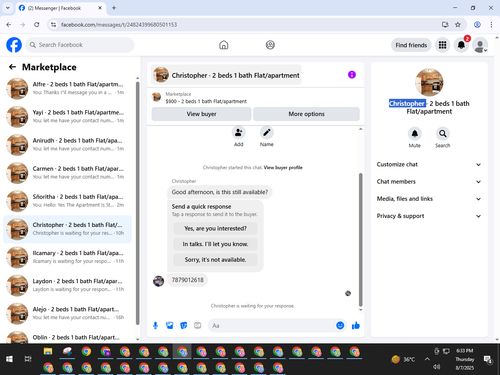Viewport: 500px width, 375px height.
Task: Open the Facebook menu grid icon
Action: [442, 45]
